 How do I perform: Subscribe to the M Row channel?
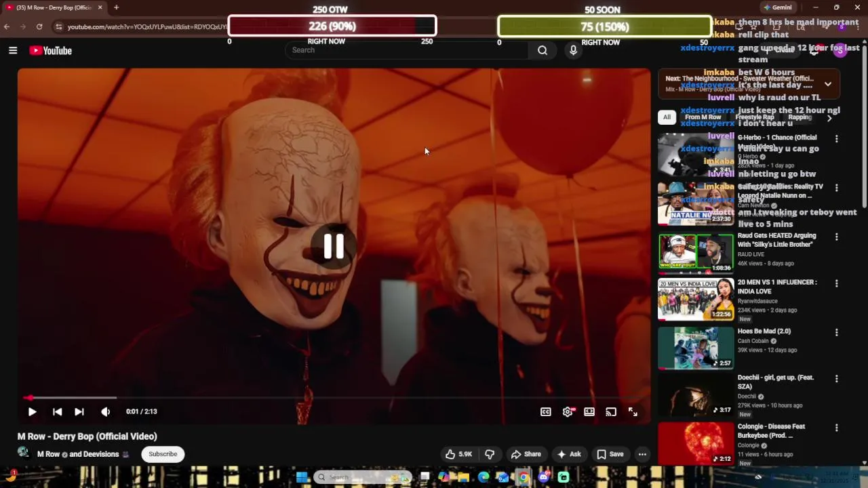[x=163, y=454]
